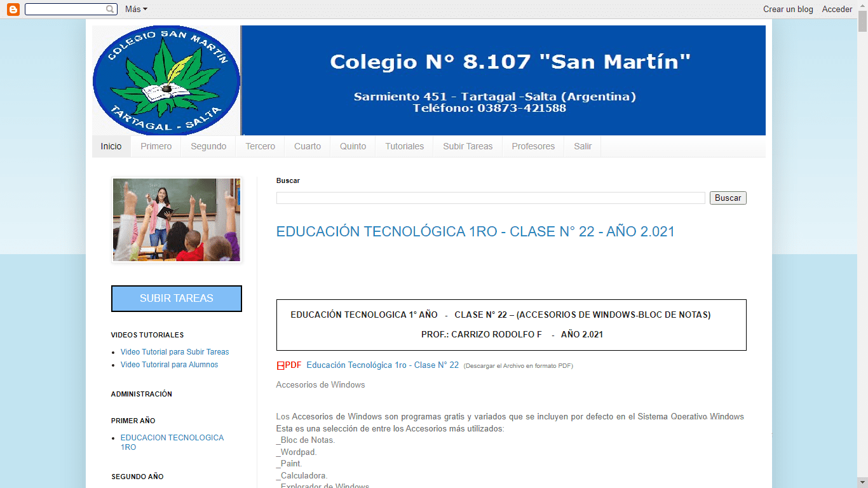868x488 pixels.
Task: Expand the Más dropdown menu
Action: pos(136,9)
